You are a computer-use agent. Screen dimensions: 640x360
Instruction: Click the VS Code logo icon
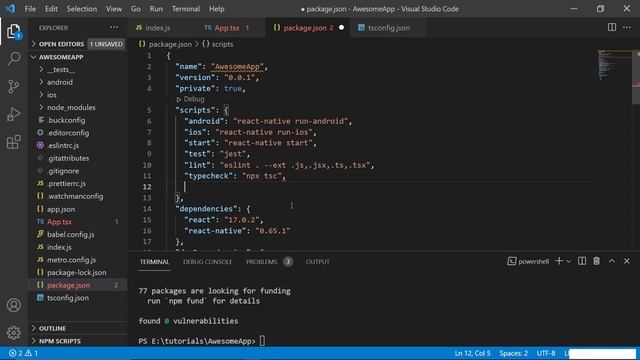click(10, 9)
